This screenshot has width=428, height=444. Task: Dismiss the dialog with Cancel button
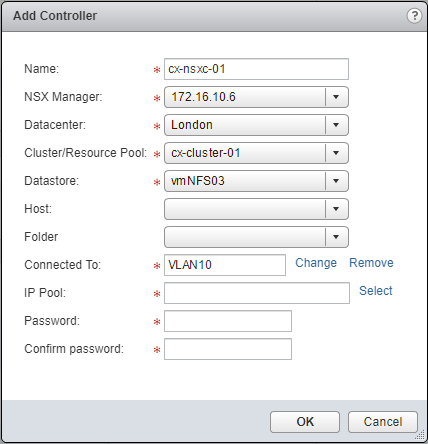pyautogui.click(x=383, y=422)
